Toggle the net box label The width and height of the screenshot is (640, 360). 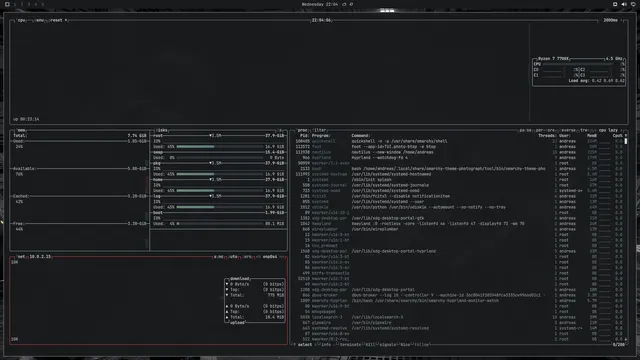[21, 257]
